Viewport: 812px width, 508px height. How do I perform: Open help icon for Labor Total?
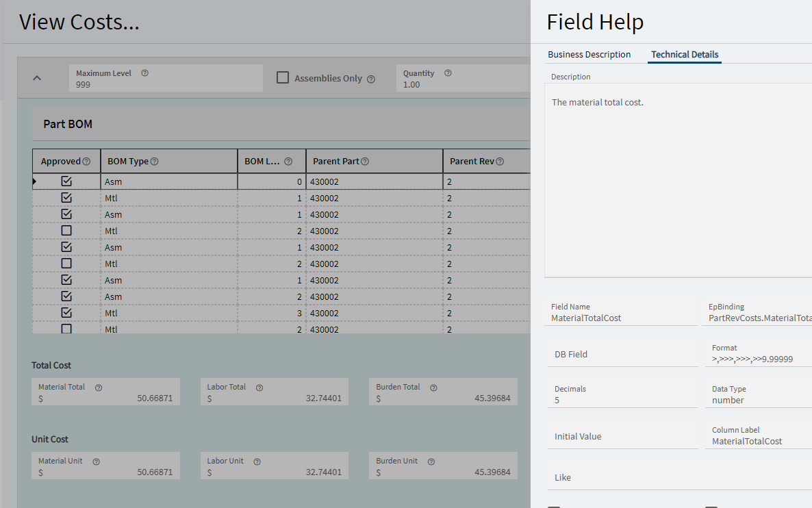click(x=259, y=388)
